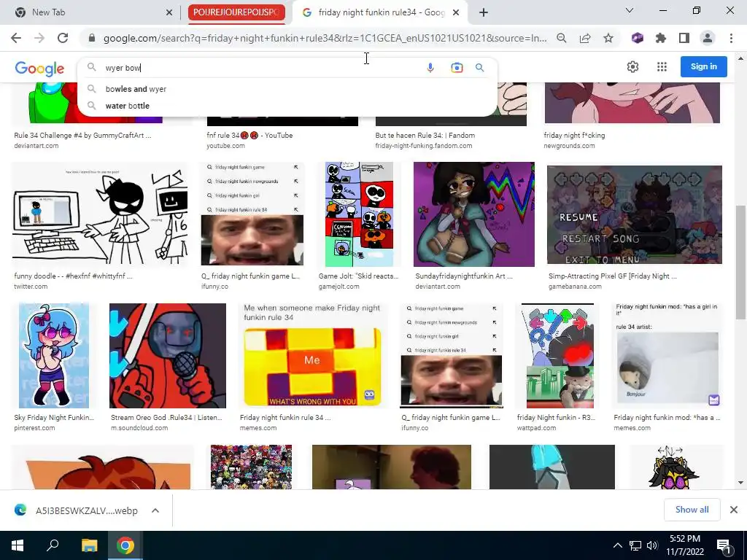This screenshot has width=747, height=560.
Task: Open a new tab with plus
Action: (484, 12)
